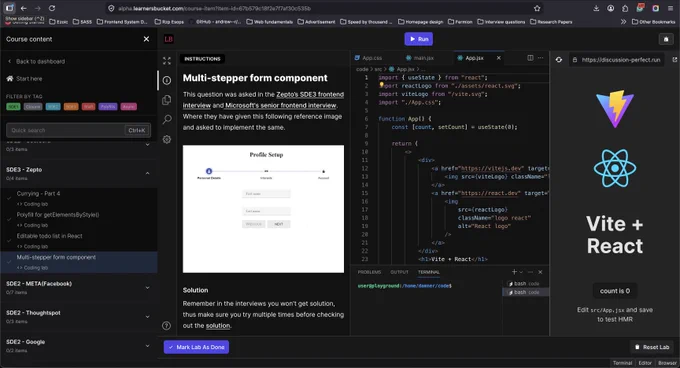Open the instructions info icon
The height and width of the screenshot is (368, 680).
167,80
